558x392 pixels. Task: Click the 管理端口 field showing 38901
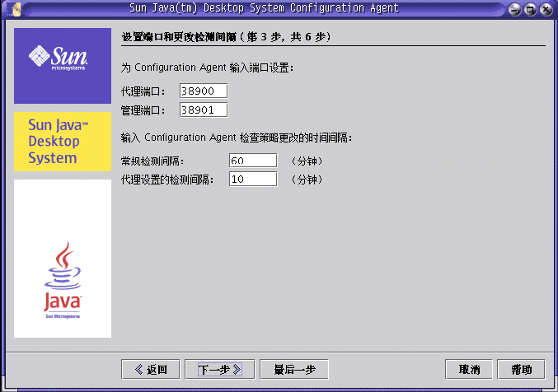[x=204, y=110]
